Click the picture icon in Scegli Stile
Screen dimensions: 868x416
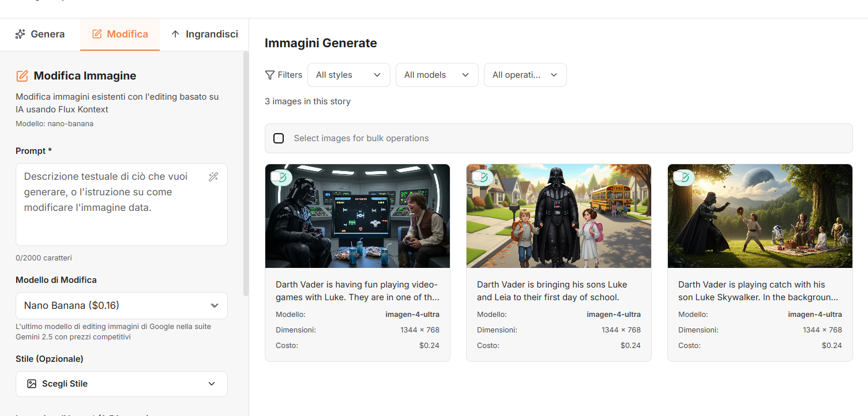[x=32, y=384]
